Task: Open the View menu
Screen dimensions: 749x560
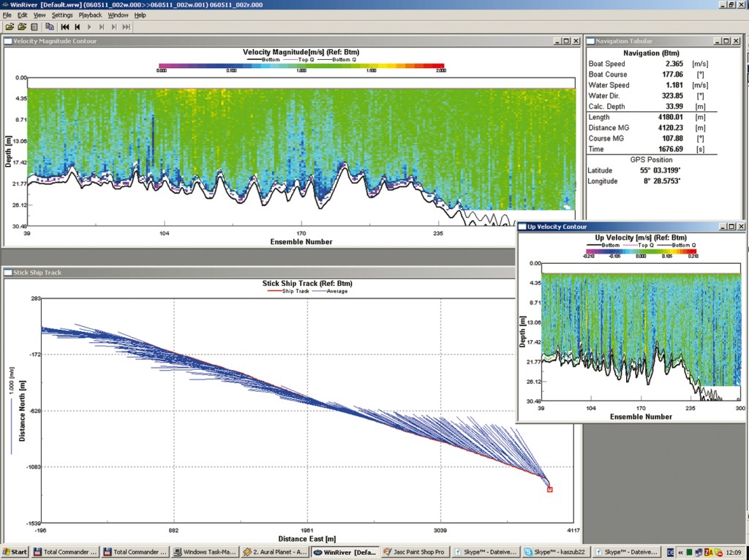Action: 39,15
